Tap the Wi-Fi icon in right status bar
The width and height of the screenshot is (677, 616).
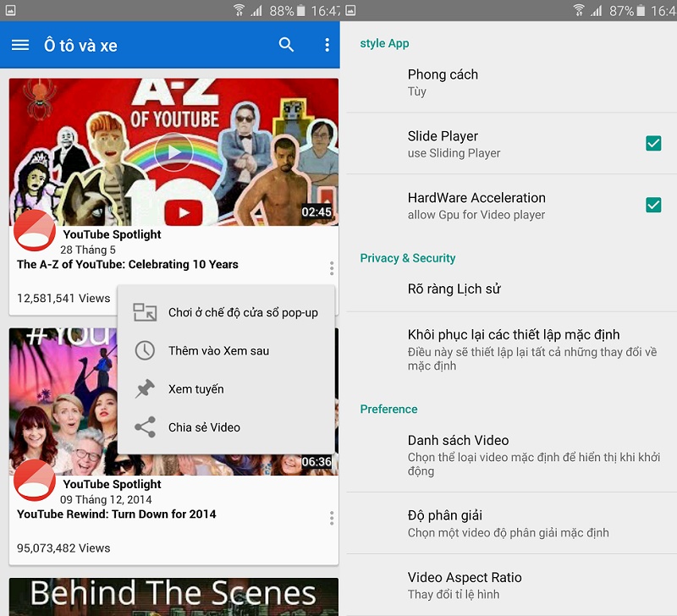coord(579,10)
